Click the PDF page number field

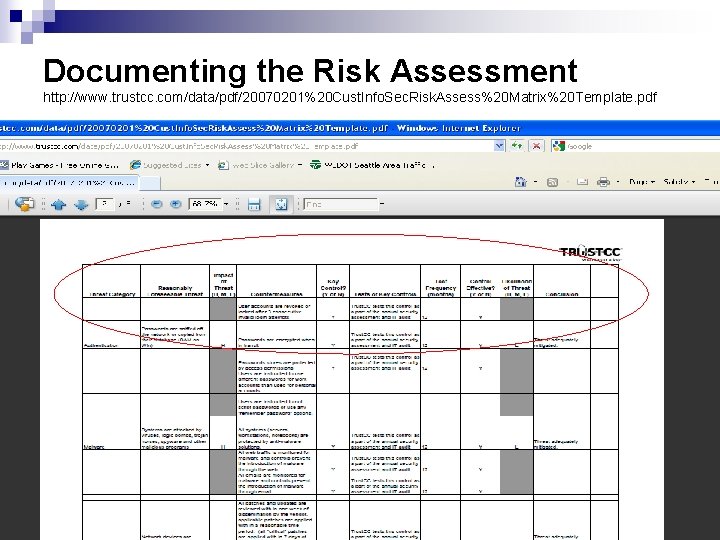(105, 204)
